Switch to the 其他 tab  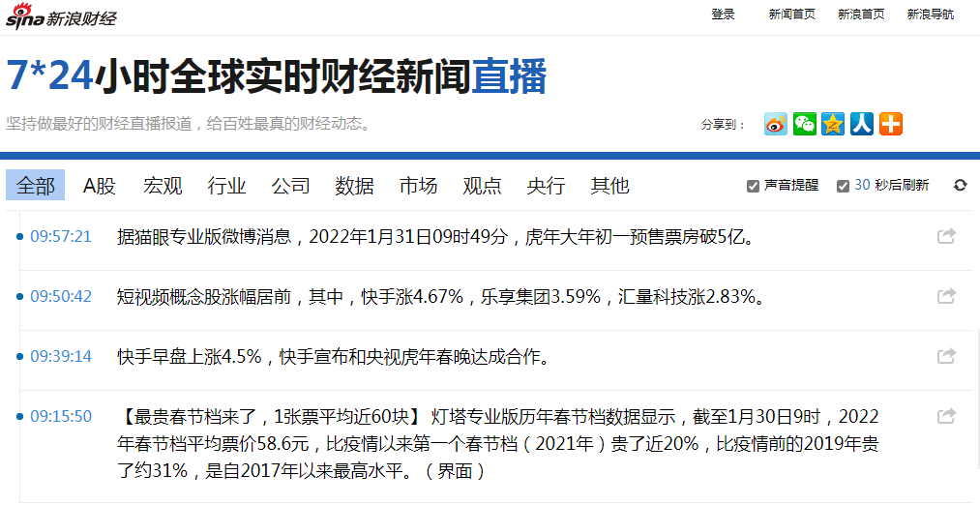(x=609, y=186)
